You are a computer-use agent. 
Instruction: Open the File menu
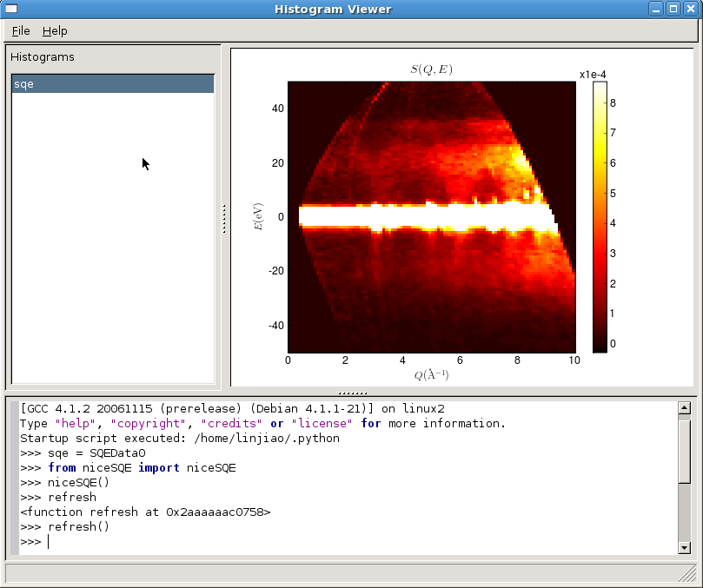coord(21,31)
